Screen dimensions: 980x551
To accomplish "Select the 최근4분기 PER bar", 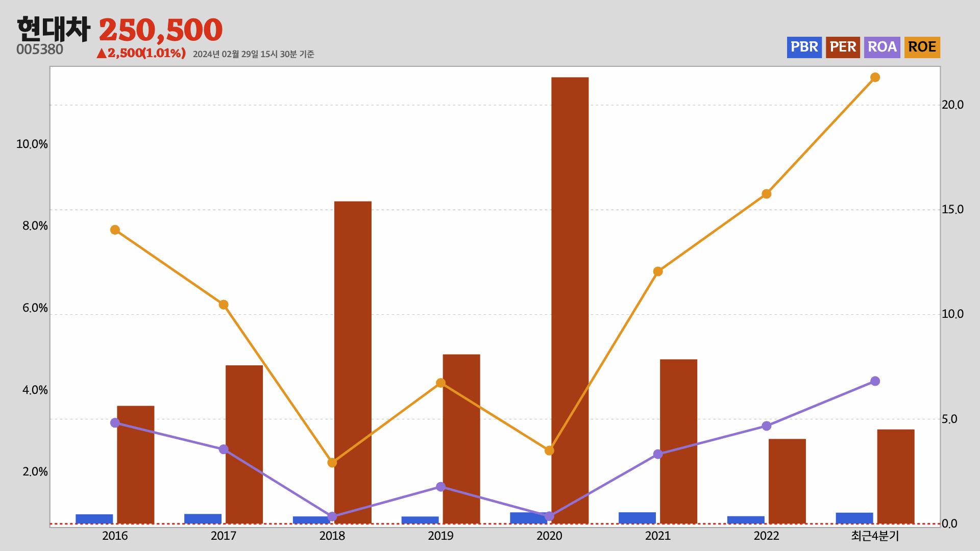I will tap(896, 477).
